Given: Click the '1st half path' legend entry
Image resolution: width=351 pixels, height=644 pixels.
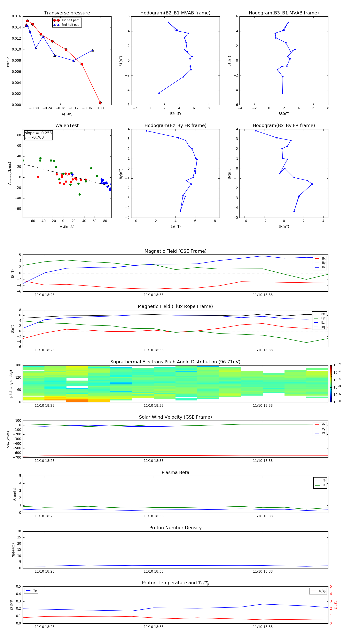Looking at the screenshot, I should [x=67, y=20].
